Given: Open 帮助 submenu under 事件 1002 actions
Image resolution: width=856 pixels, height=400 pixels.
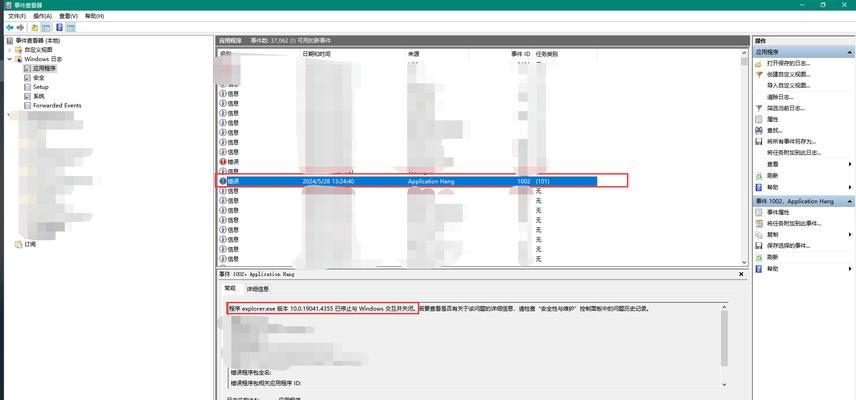Looking at the screenshot, I should 804,269.
